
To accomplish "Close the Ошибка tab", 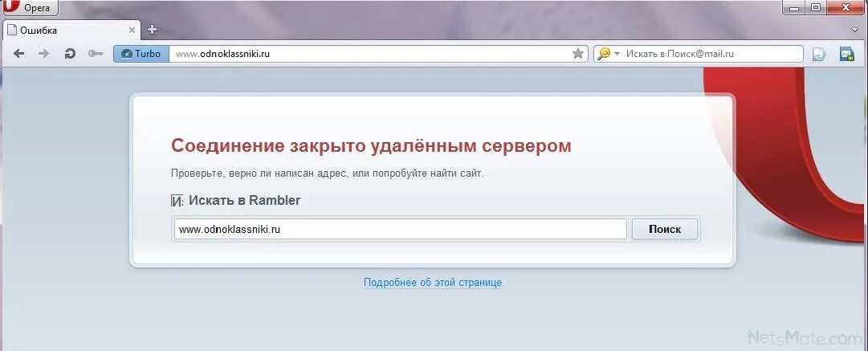I will (x=132, y=30).
